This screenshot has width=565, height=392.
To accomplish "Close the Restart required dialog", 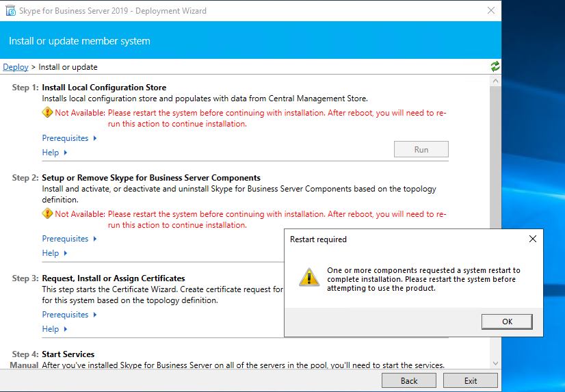I will point(532,239).
